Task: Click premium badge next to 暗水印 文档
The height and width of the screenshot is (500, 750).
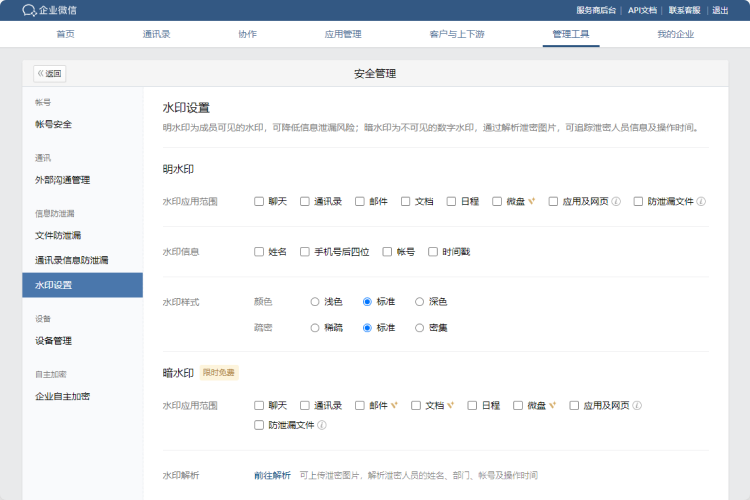Action: tap(451, 405)
